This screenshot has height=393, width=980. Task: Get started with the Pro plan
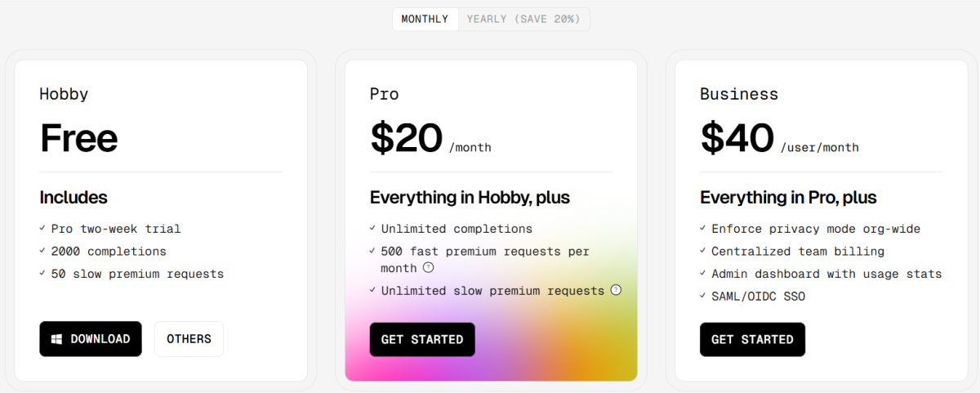[x=422, y=339]
